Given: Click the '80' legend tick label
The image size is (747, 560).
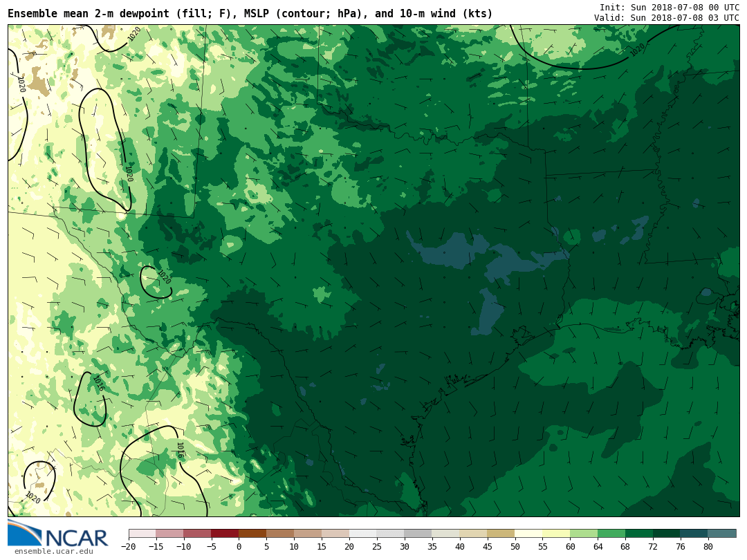Looking at the screenshot, I should tap(708, 547).
